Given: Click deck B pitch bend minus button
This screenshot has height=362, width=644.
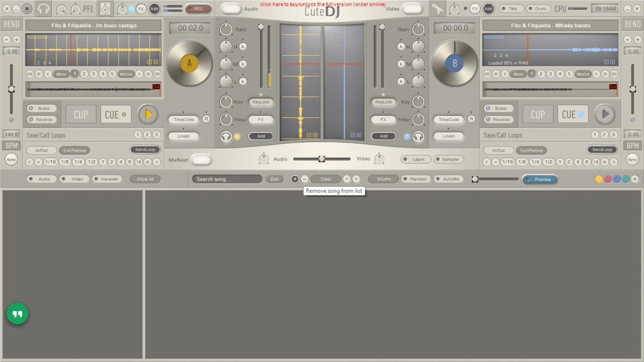Looking at the screenshot, I should pyautogui.click(x=627, y=40).
